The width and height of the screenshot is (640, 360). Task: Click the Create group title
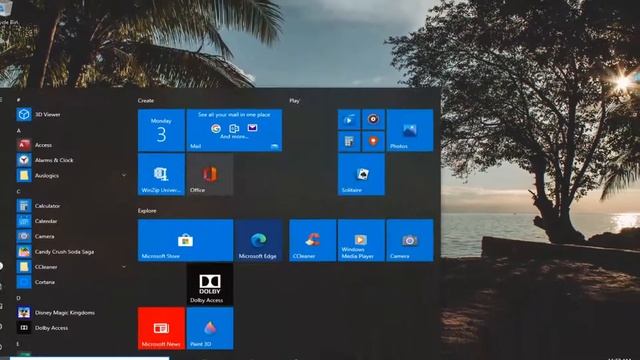pos(146,100)
